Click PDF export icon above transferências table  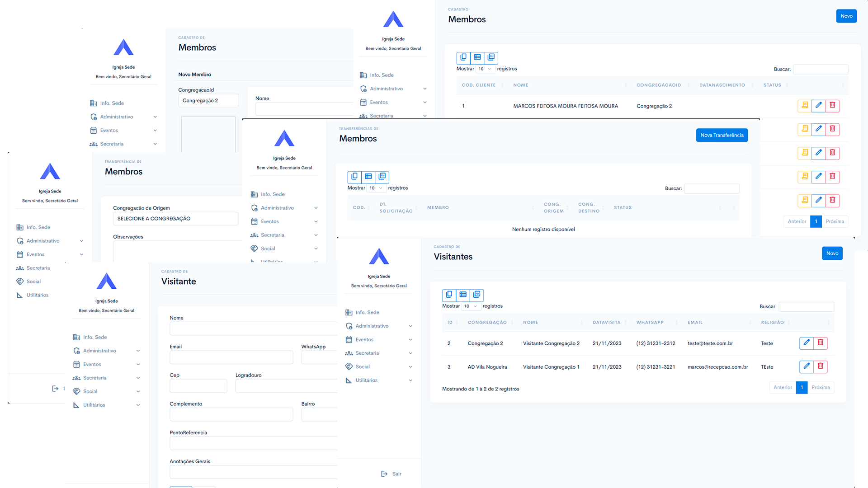coord(382,177)
